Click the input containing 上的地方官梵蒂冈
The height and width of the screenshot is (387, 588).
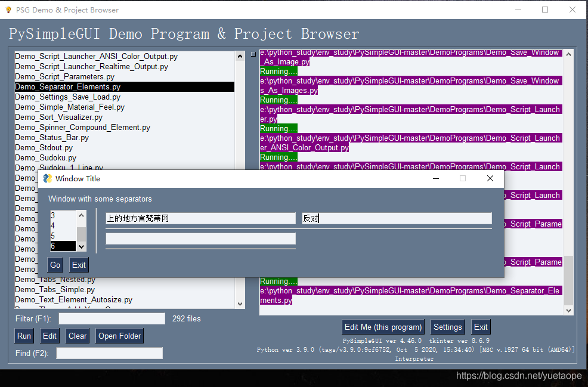pyautogui.click(x=200, y=219)
